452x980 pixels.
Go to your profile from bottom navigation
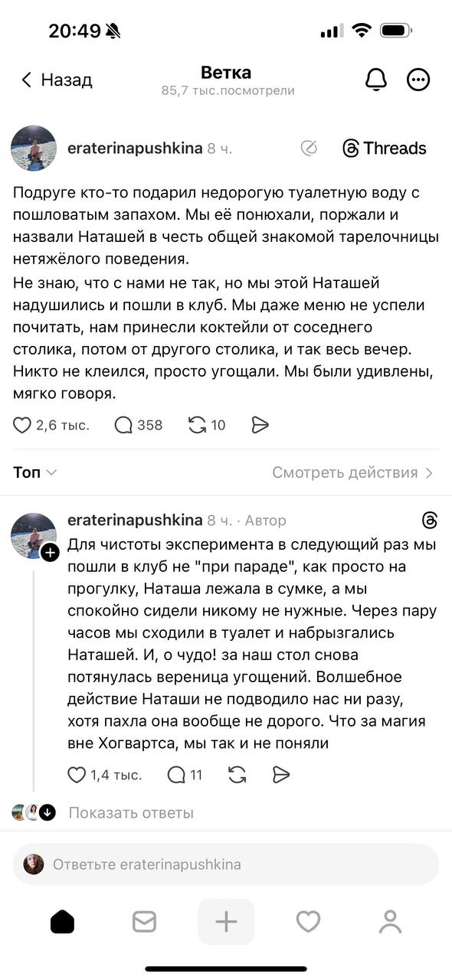tap(390, 922)
